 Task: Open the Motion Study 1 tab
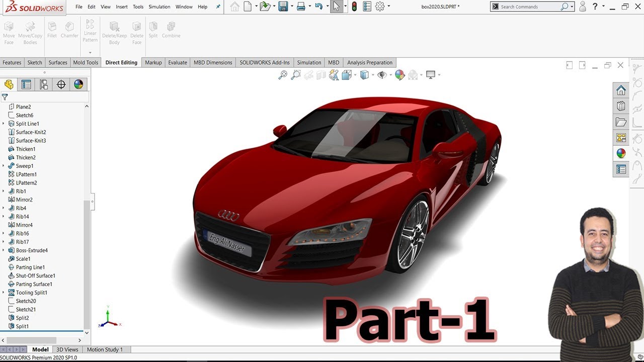pos(105,349)
